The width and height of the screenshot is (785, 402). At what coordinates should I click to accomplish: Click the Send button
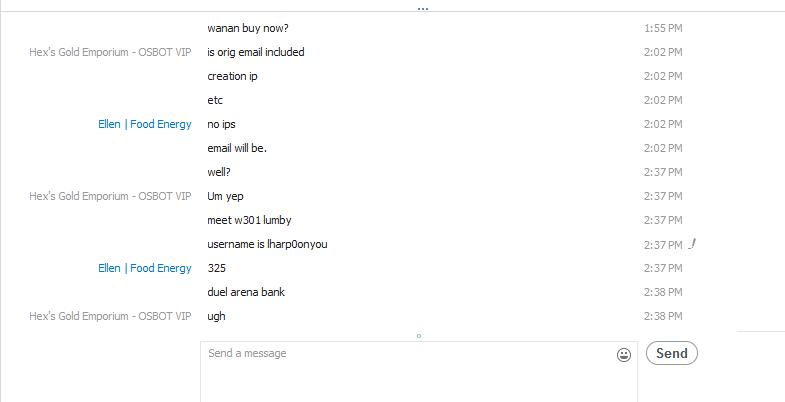671,353
